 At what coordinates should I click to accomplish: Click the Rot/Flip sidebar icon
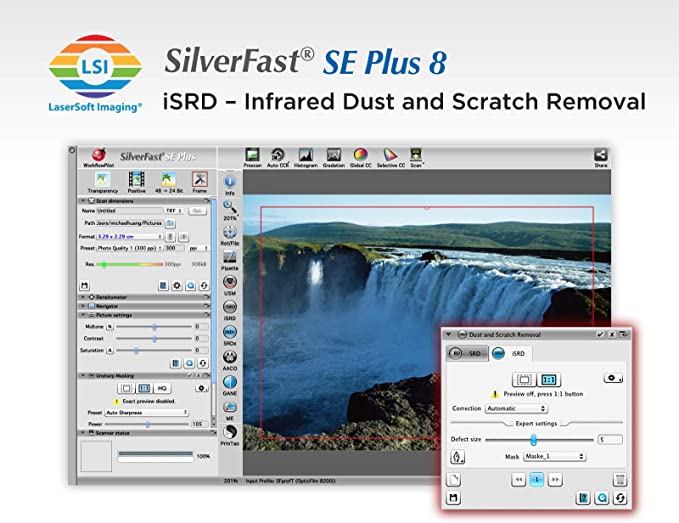230,233
